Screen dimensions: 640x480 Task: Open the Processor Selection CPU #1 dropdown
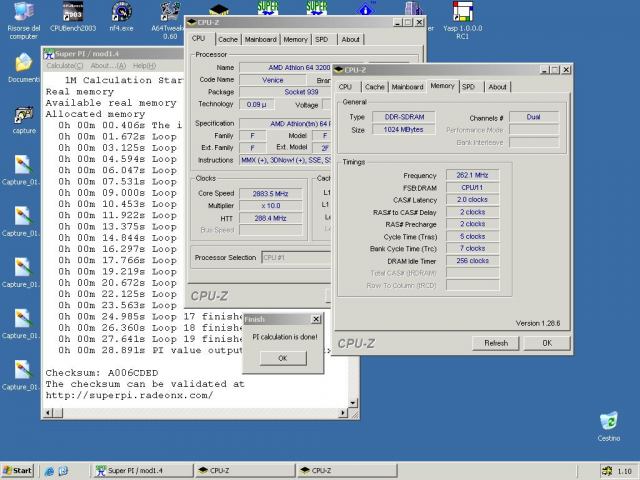(296, 258)
